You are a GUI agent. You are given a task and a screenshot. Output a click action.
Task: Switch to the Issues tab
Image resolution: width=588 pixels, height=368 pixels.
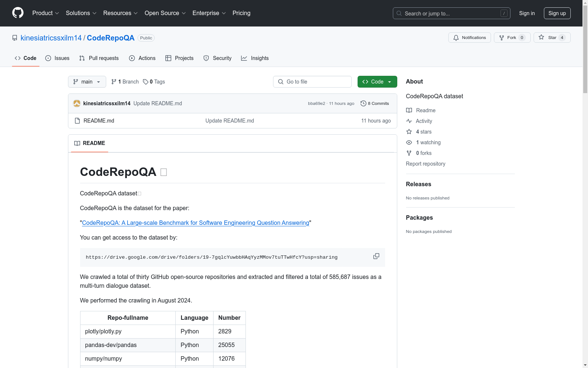[57, 58]
